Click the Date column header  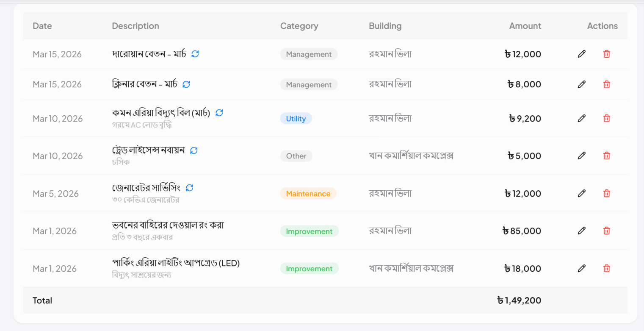pyautogui.click(x=42, y=26)
